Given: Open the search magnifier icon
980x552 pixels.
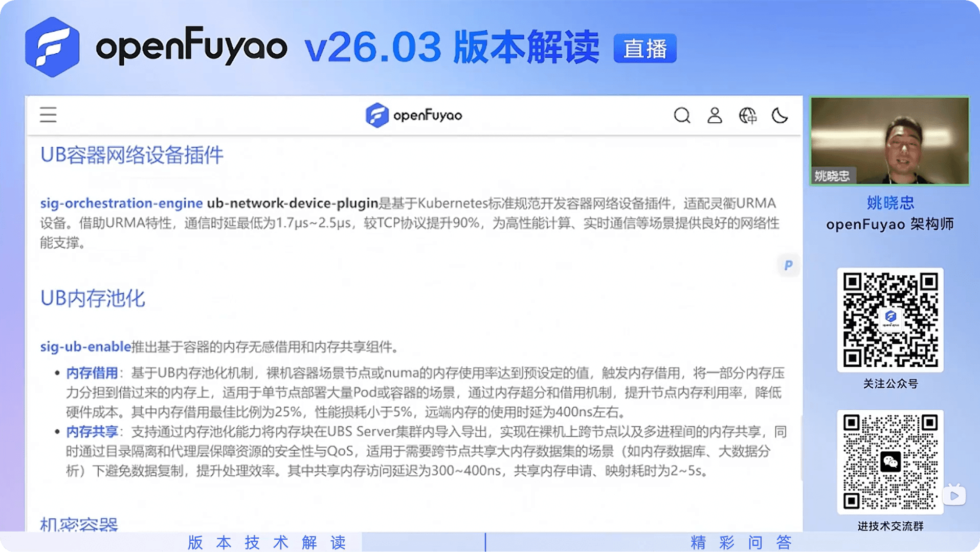Looking at the screenshot, I should coord(682,116).
